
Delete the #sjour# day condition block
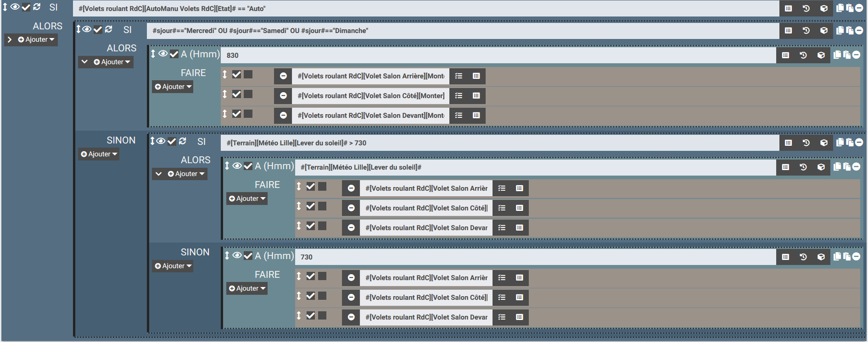pos(859,30)
